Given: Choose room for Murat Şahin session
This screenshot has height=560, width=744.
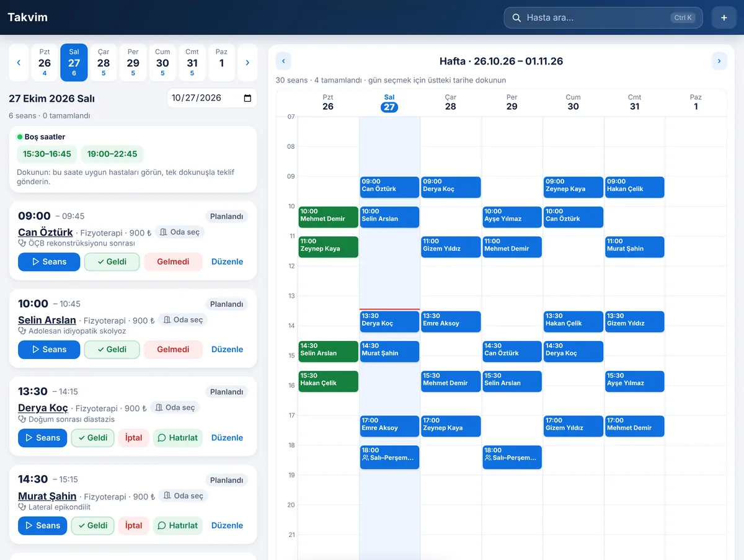Looking at the screenshot, I should (184, 496).
